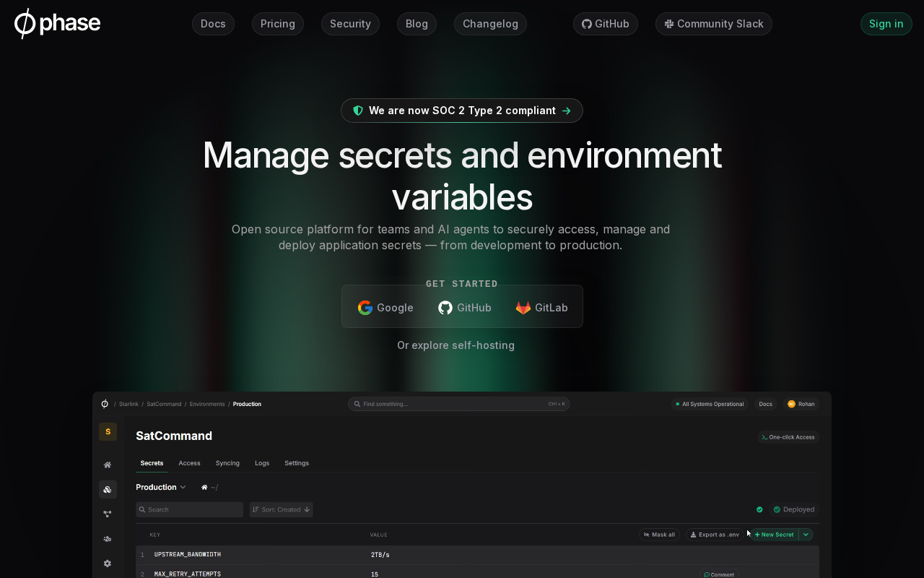Open the Docs page from top navigation
This screenshot has height=578, width=924.
tap(213, 24)
